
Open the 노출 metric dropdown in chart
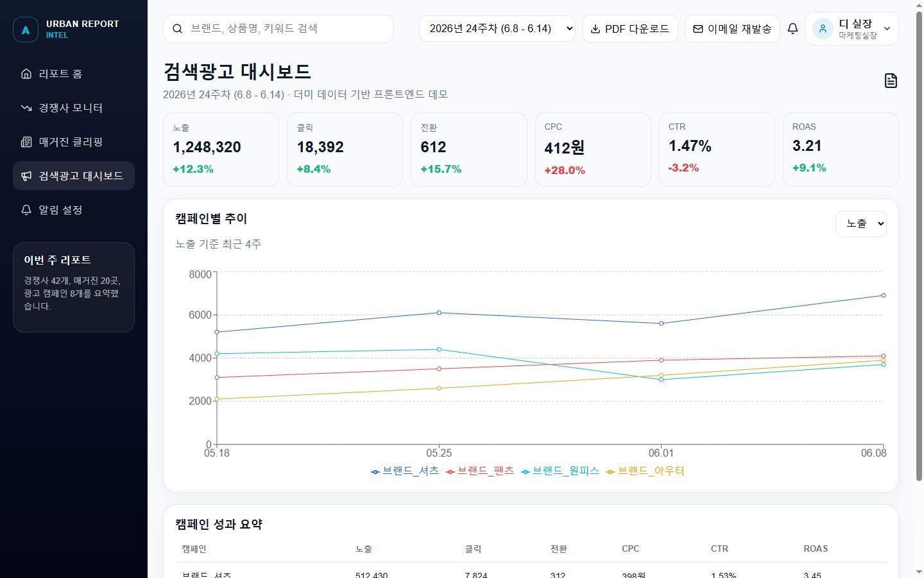pyautogui.click(x=861, y=223)
